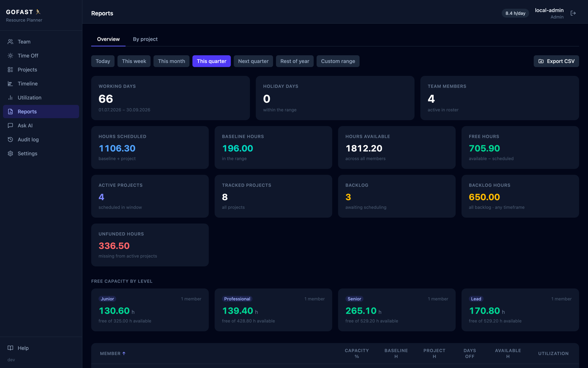This screenshot has height=368, width=588.
Task: Click the Professional free hours 139.40
Action: [237, 311]
